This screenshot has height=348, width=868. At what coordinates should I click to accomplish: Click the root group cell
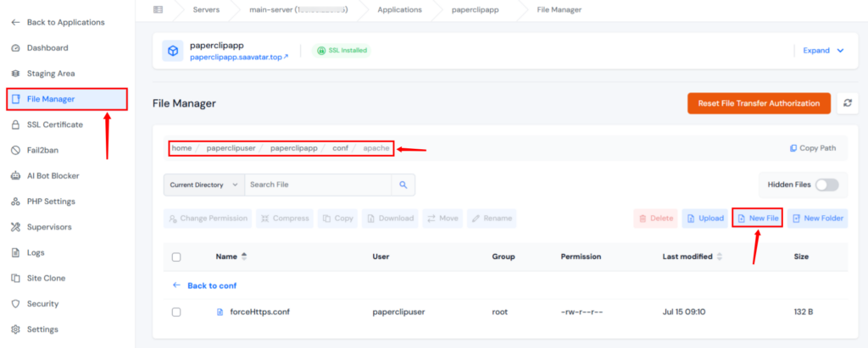[x=500, y=312]
